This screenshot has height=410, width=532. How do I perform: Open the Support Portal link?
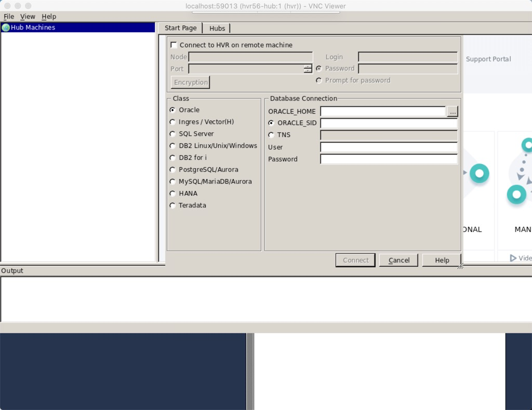tap(488, 59)
